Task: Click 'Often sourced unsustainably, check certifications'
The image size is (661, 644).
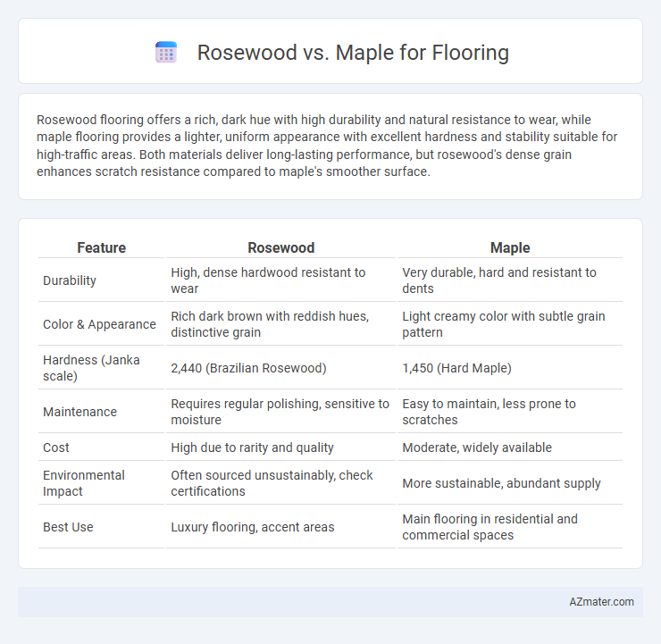Action: click(x=272, y=483)
